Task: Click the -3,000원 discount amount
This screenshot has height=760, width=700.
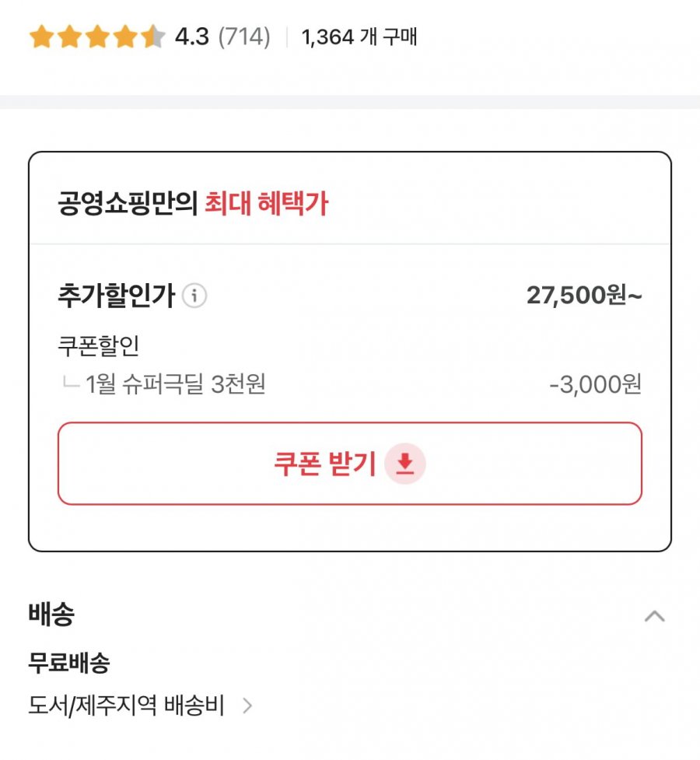Action: pyautogui.click(x=595, y=384)
